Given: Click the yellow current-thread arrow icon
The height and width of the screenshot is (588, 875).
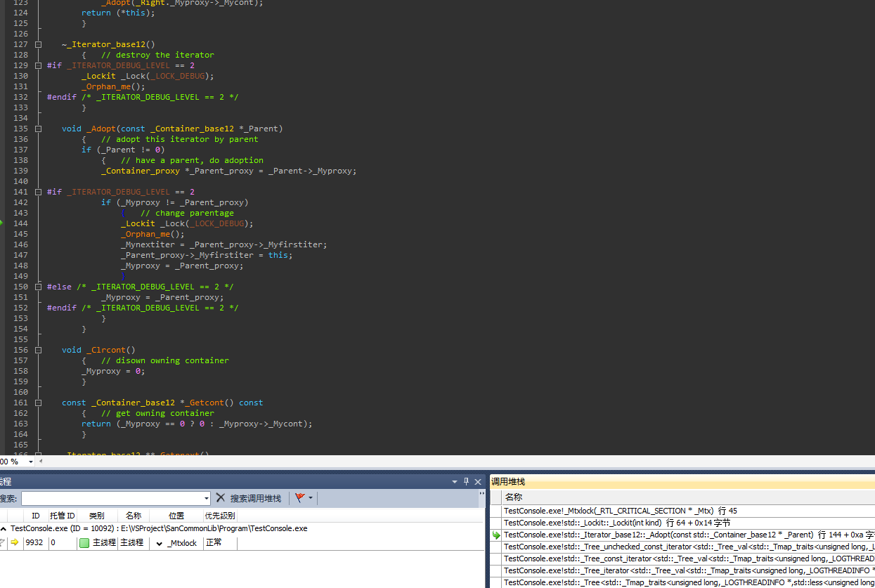Looking at the screenshot, I should click(15, 542).
